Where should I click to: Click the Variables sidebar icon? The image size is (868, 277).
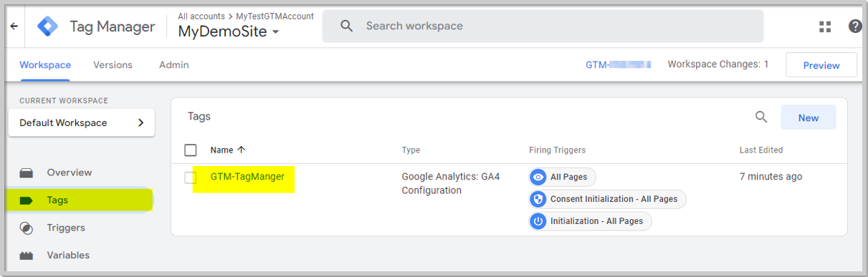(27, 256)
